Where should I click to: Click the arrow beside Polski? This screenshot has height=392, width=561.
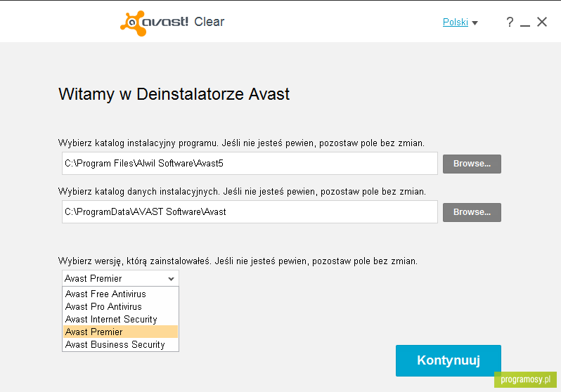(475, 23)
